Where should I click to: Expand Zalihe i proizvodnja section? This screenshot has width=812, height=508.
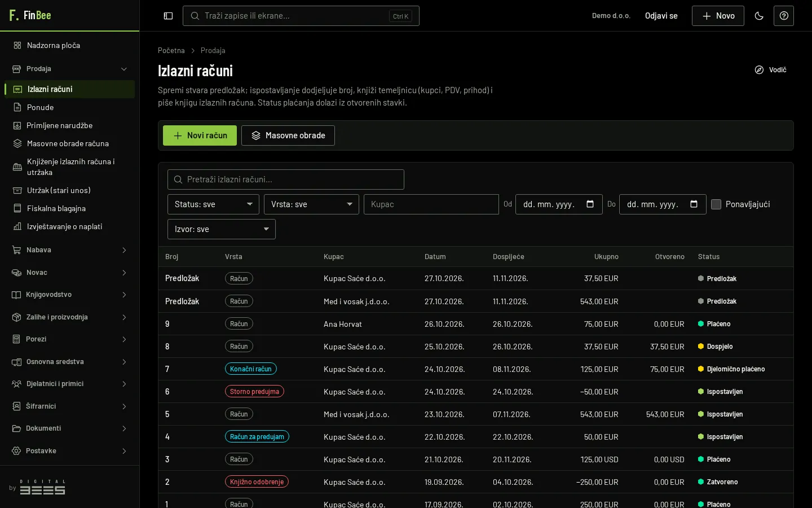click(x=69, y=317)
